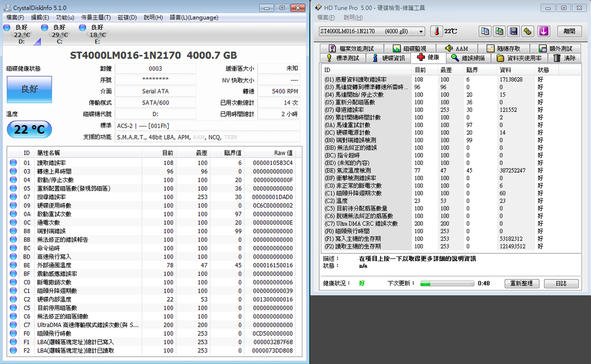This screenshot has width=591, height=364.
Task: Open 檔案(F) menu in HD Tune Pro
Action: pyautogui.click(x=326, y=18)
